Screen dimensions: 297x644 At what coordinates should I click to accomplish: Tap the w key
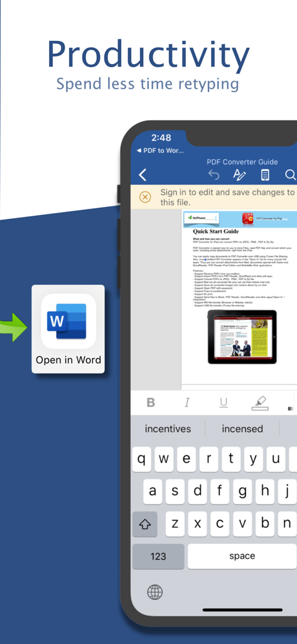tap(164, 458)
